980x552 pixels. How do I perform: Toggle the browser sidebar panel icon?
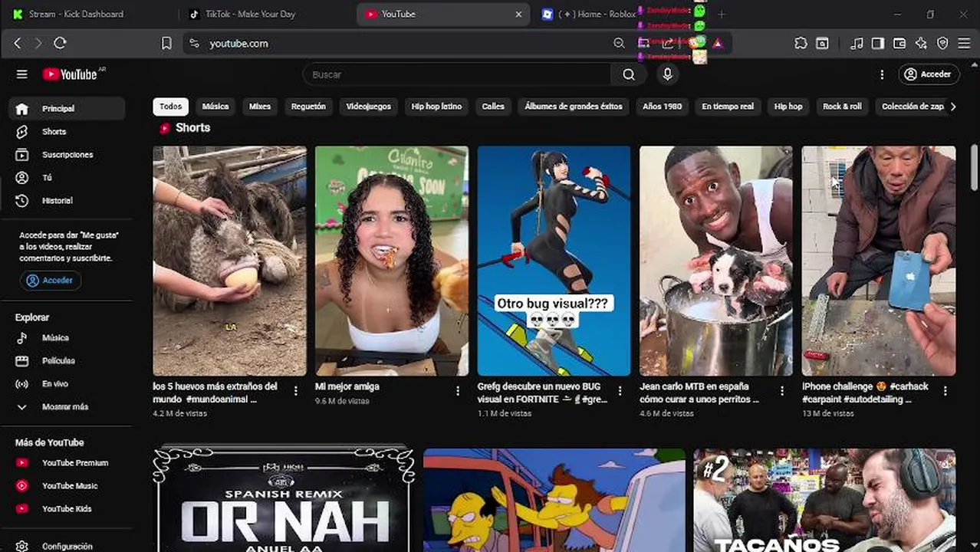[878, 44]
